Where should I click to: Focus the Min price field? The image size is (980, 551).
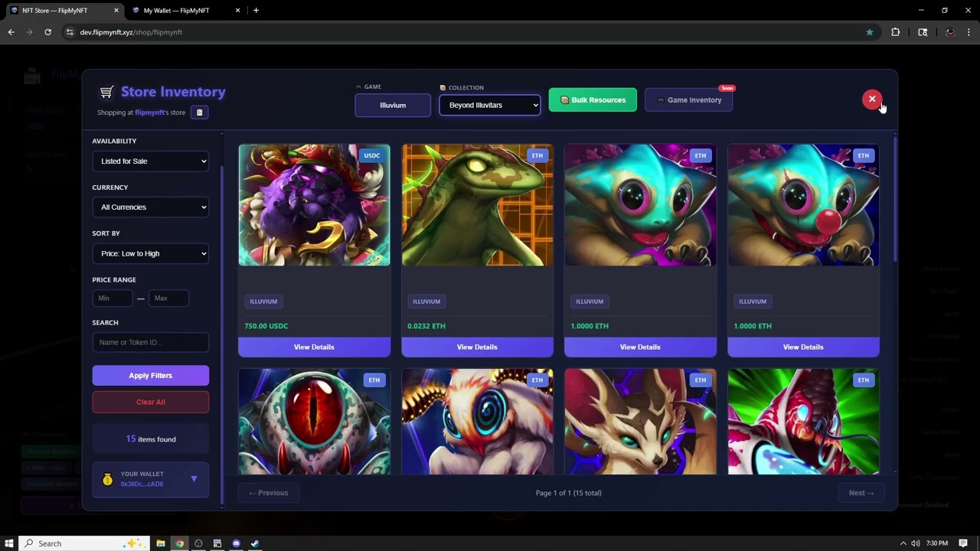(113, 298)
